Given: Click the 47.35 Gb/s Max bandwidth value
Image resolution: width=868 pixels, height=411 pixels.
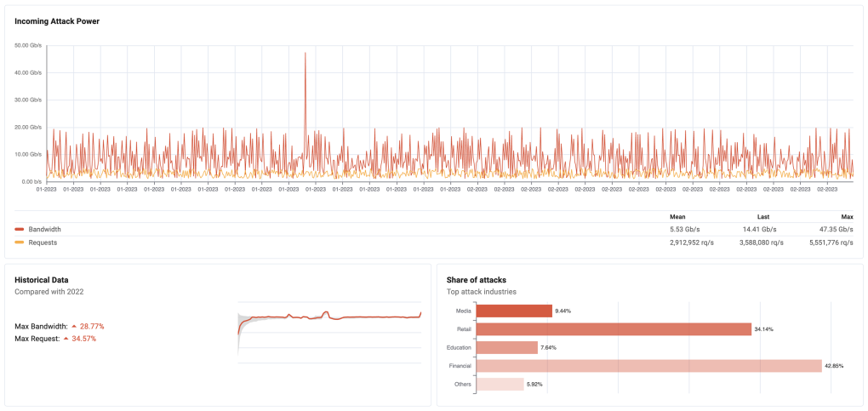Looking at the screenshot, I should [x=835, y=229].
